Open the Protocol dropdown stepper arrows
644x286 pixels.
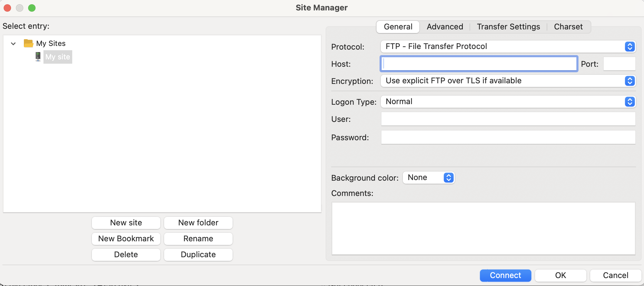pos(630,47)
